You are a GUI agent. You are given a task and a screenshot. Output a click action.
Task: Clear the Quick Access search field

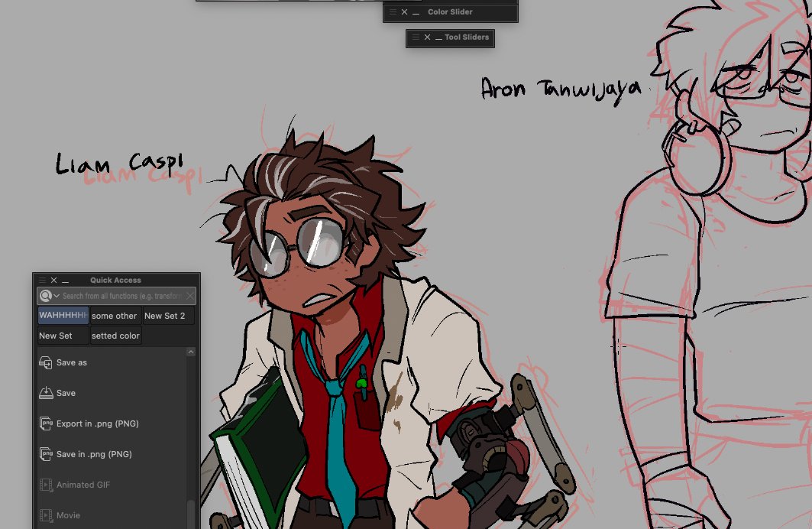pos(190,296)
